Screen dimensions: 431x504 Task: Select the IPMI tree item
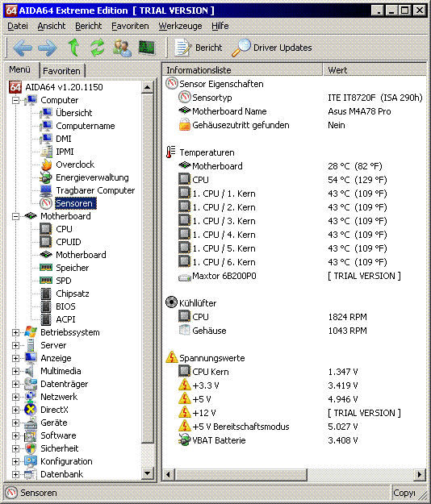(65, 152)
